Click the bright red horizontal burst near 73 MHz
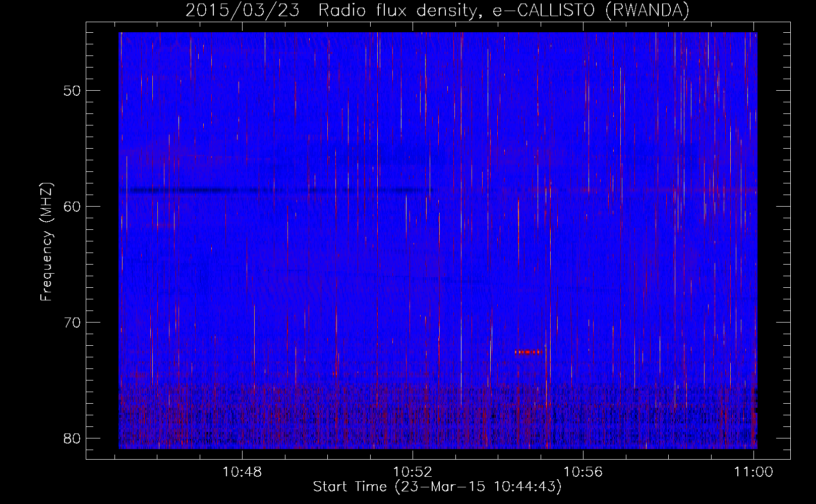816x504 pixels. [529, 352]
